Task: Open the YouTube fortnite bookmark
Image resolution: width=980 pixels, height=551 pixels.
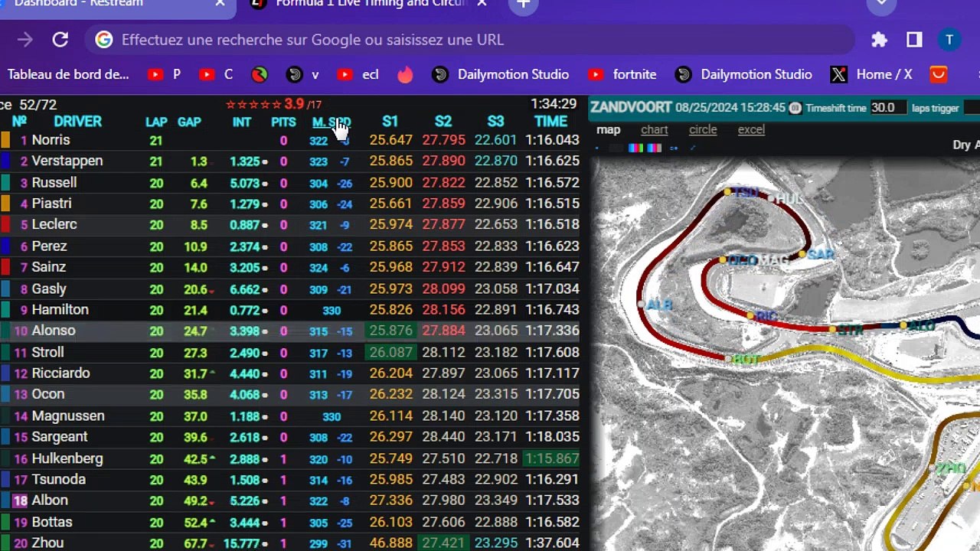Action: 622,74
